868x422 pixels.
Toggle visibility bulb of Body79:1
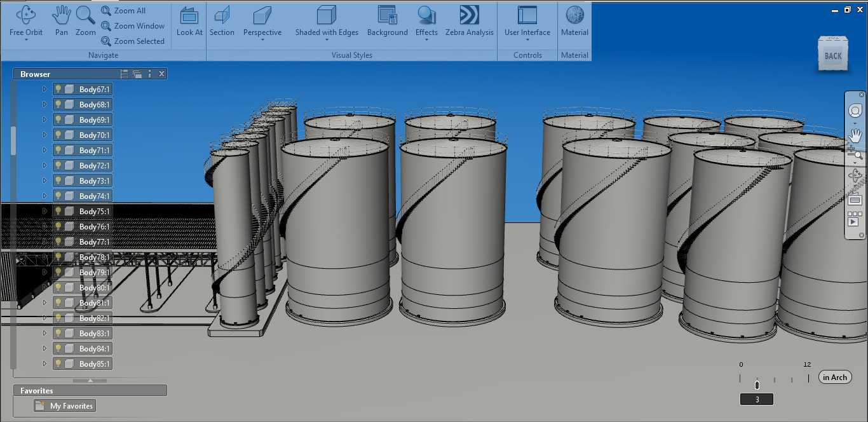[x=58, y=272]
